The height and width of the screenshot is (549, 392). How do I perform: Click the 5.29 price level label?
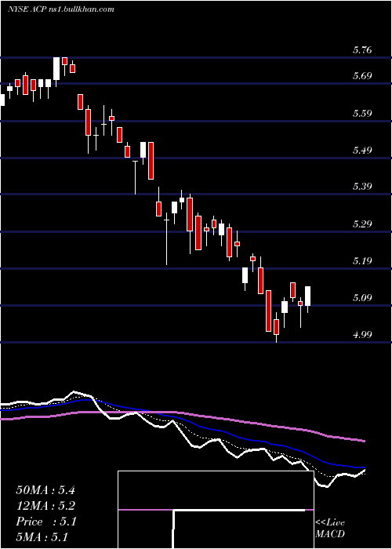(362, 224)
